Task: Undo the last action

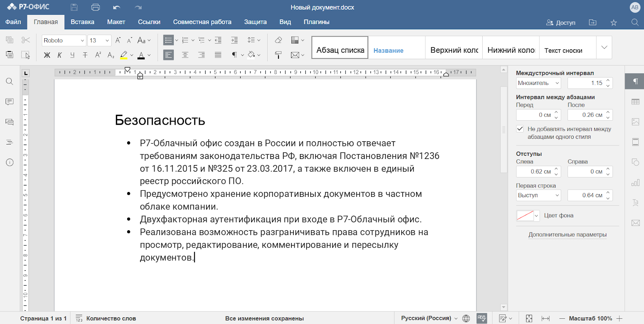Action: [x=117, y=7]
